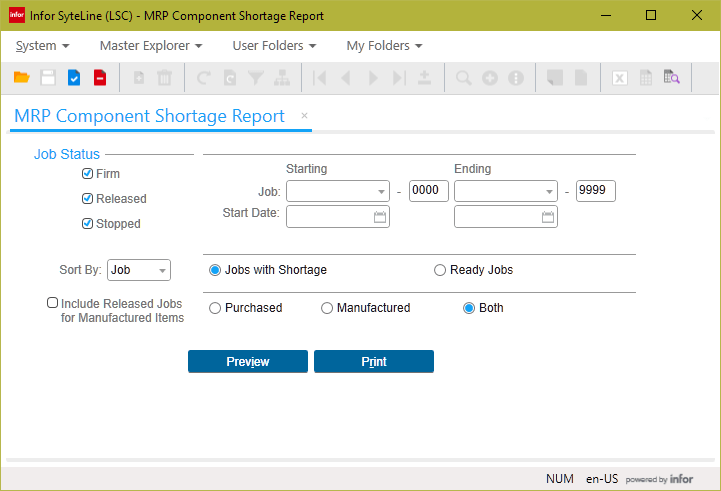Open the Ending Start Date calendar picker
This screenshot has height=491, width=721.
click(x=548, y=217)
